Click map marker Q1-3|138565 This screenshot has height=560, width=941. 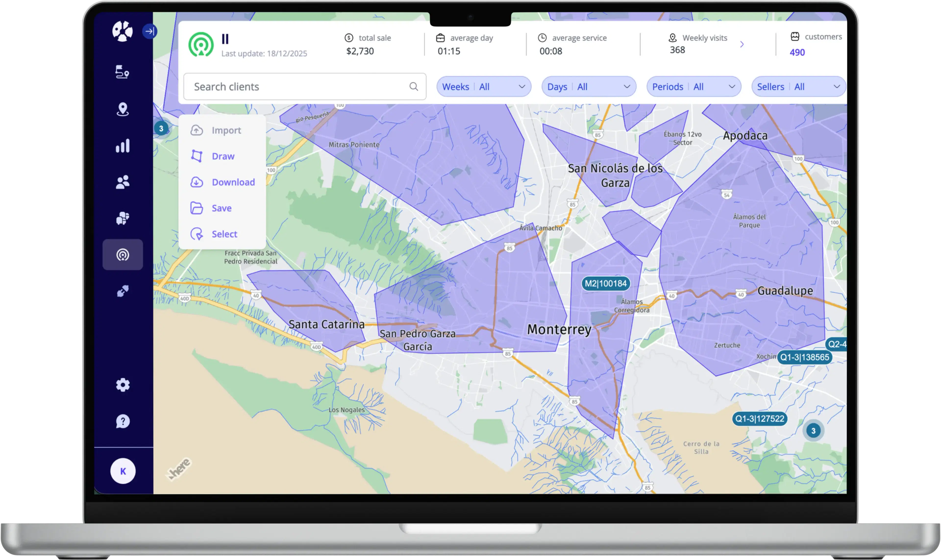(805, 357)
